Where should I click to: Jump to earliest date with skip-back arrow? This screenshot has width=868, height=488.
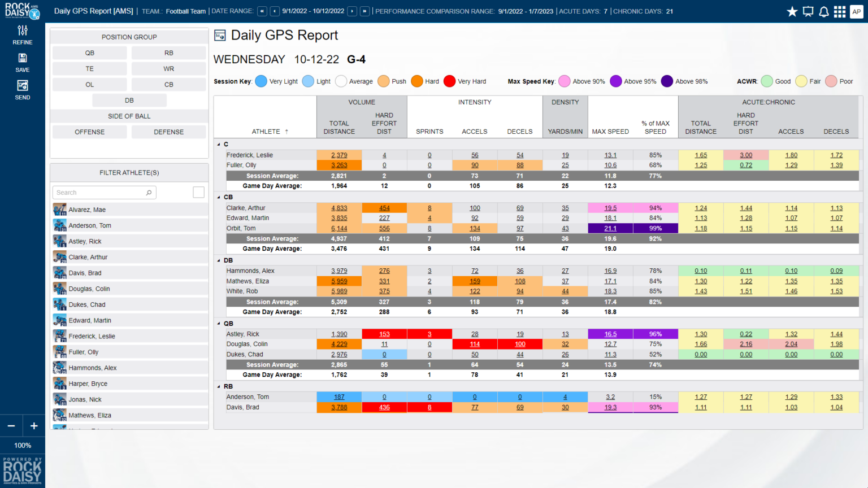tap(262, 11)
